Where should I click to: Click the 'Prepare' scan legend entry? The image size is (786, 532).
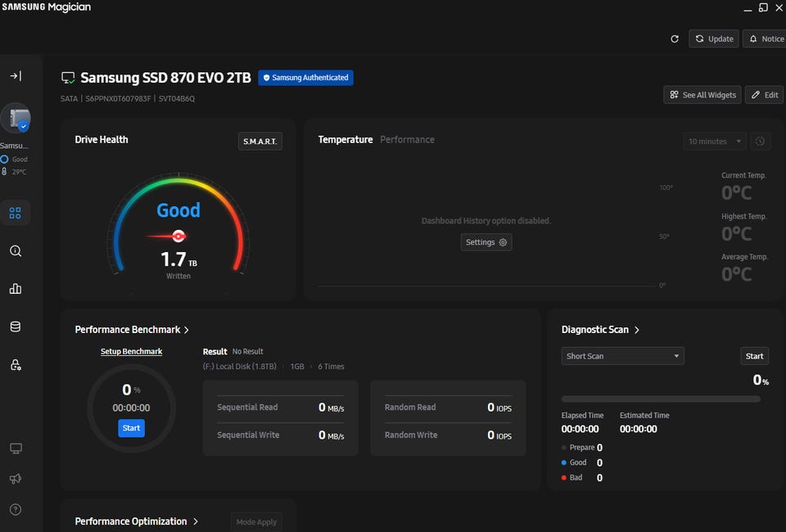click(x=582, y=448)
